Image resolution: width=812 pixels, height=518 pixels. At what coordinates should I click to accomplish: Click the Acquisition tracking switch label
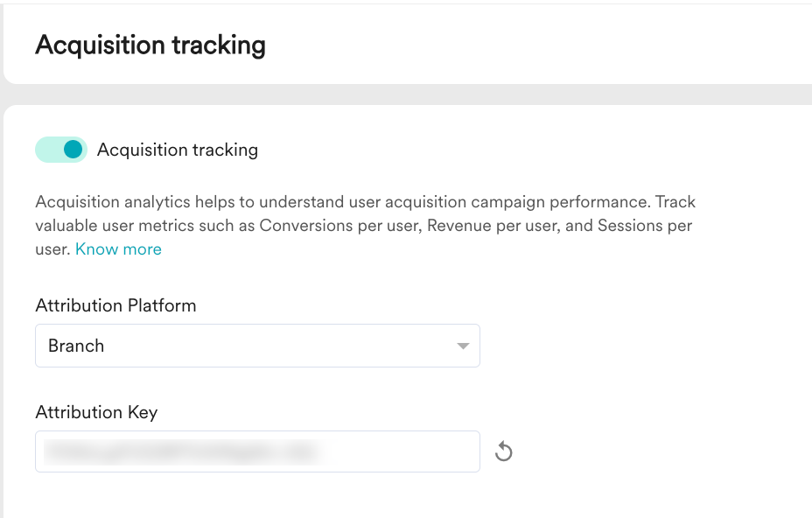click(x=178, y=150)
